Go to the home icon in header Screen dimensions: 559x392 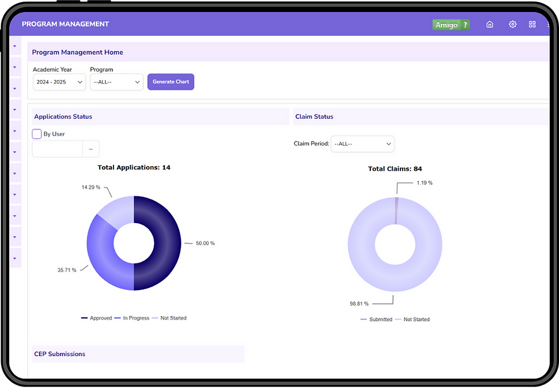click(x=490, y=25)
